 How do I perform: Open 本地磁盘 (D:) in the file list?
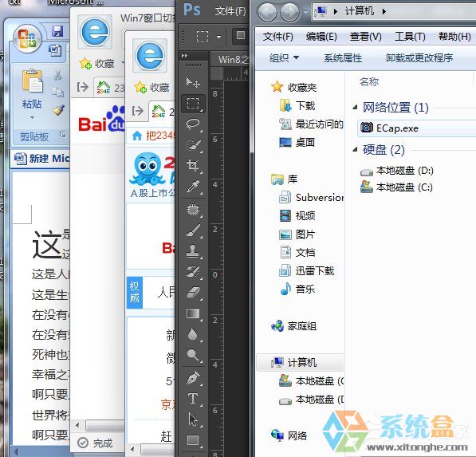[396, 171]
